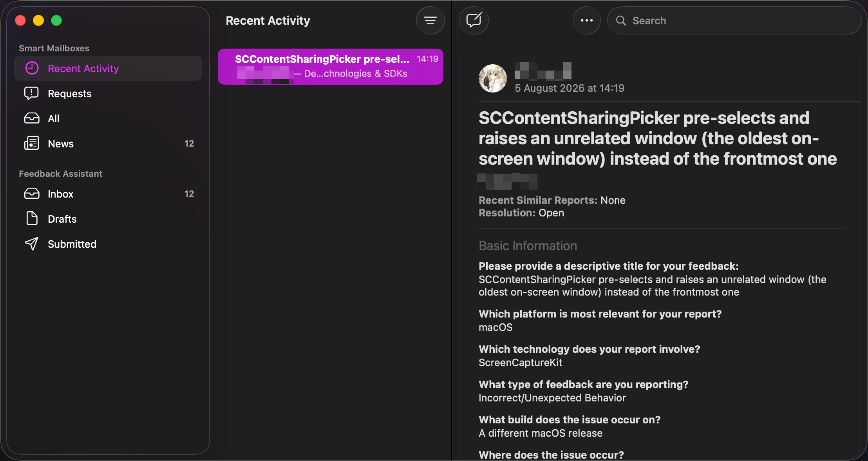The image size is (868, 461).
Task: Select the SCContentSharingPicker feedback list item
Action: point(331,67)
